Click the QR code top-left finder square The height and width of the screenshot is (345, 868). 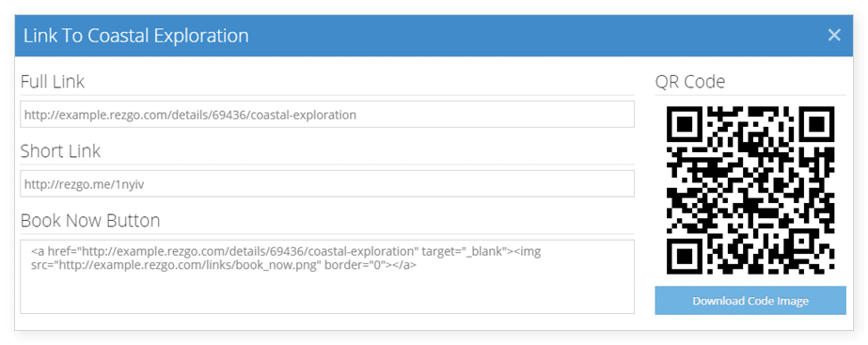tap(685, 124)
